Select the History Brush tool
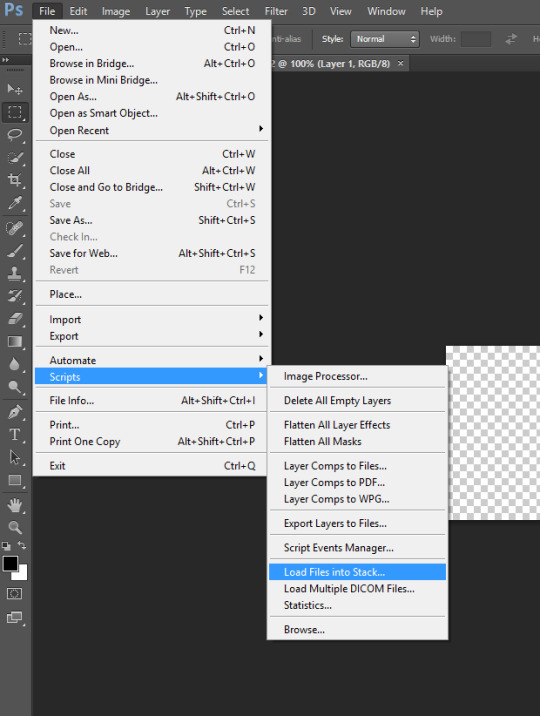This screenshot has width=540, height=716. [x=15, y=296]
